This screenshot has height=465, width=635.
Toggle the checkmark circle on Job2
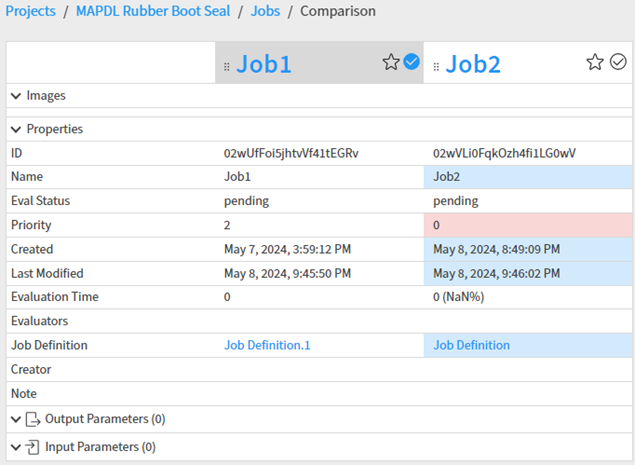click(617, 63)
